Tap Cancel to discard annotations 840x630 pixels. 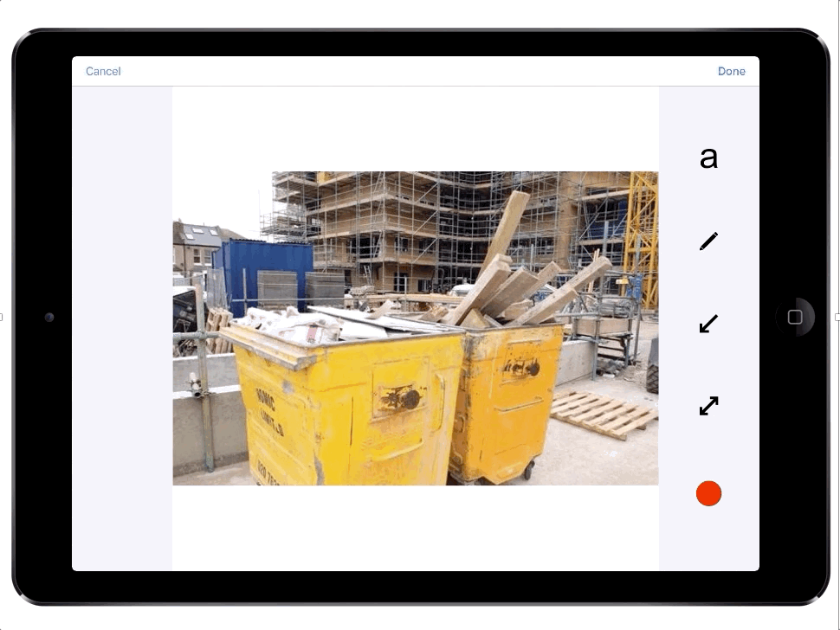tap(103, 71)
